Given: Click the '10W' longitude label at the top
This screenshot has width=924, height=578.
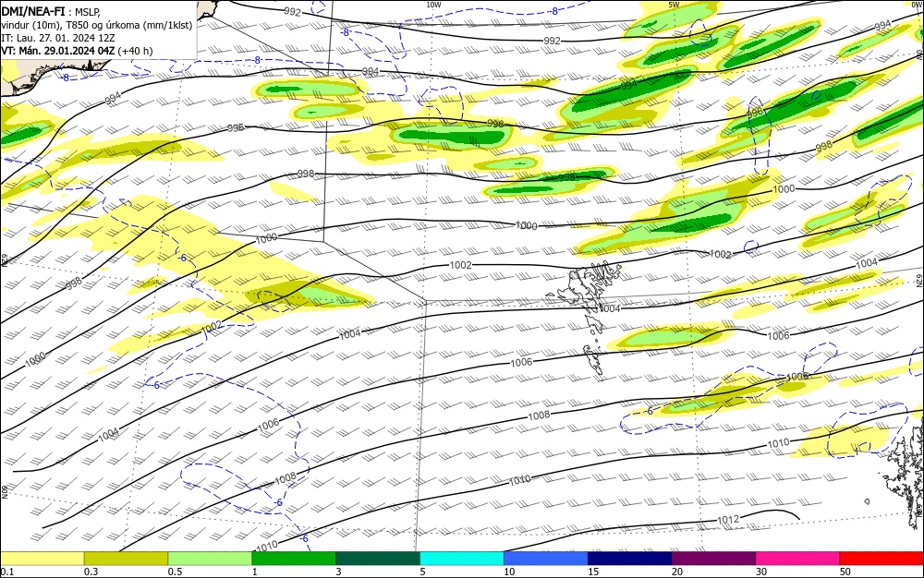Looking at the screenshot, I should click(433, 5).
